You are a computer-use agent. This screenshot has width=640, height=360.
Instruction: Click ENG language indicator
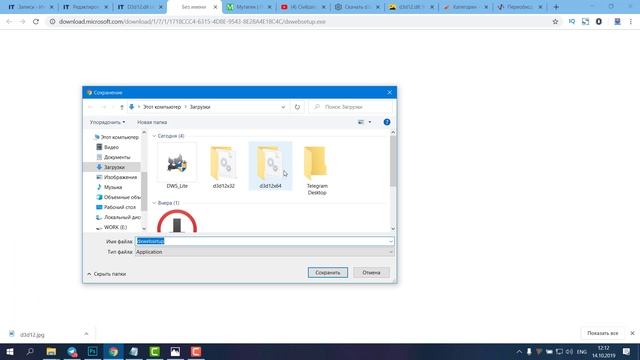[x=582, y=351]
